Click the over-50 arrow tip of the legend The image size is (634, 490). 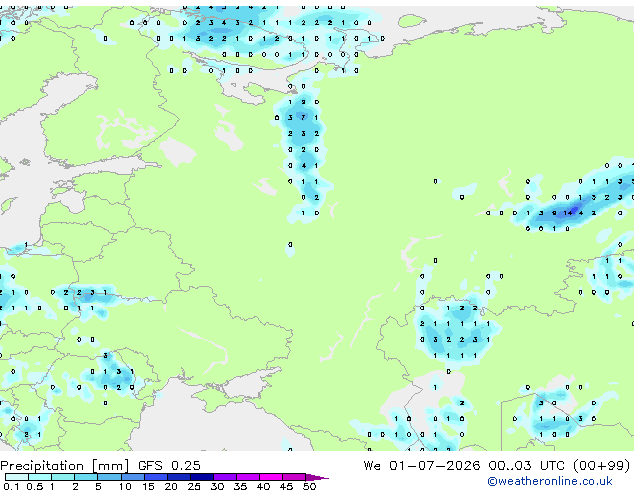pos(317,478)
